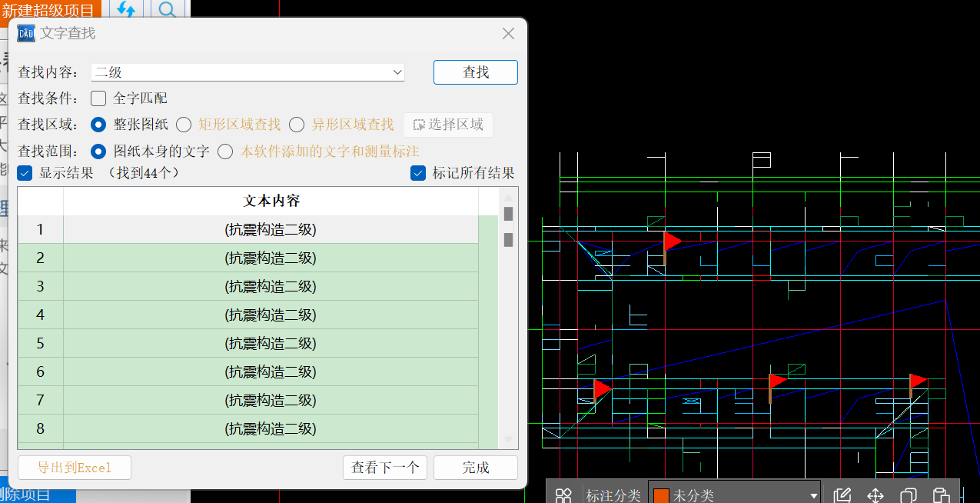Select the 整张图纸 radio option

98,125
